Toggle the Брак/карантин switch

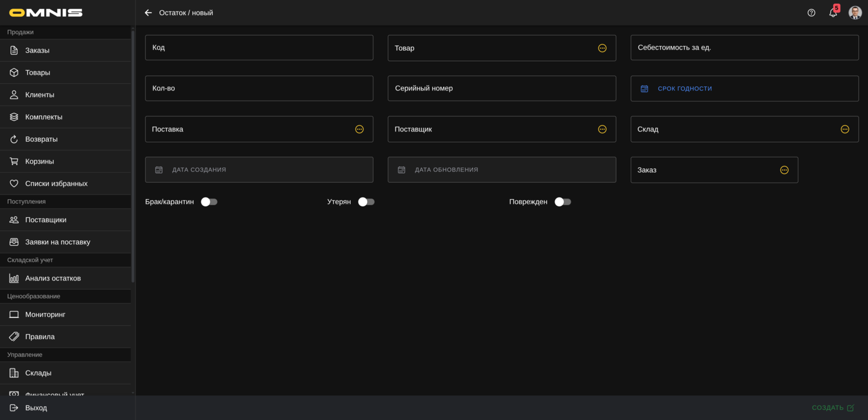[x=209, y=202]
